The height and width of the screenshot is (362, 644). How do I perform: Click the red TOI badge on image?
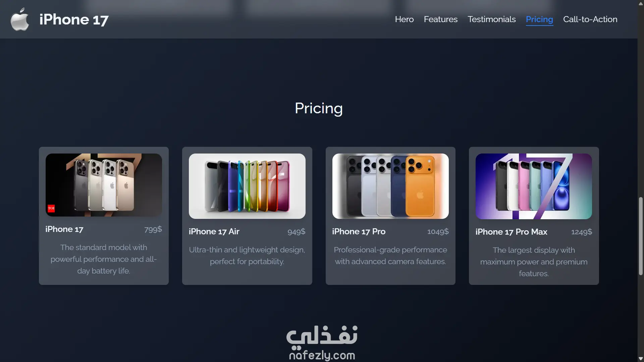coord(51,208)
